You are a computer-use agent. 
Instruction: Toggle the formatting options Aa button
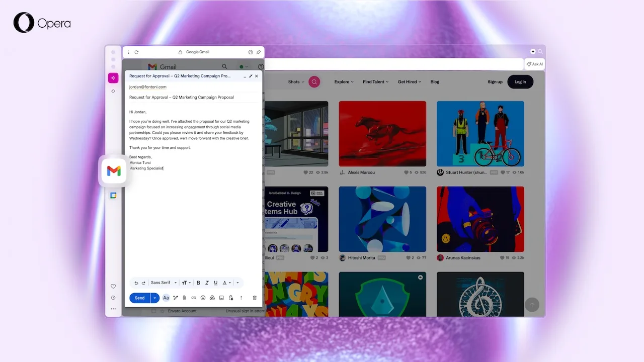click(x=166, y=298)
